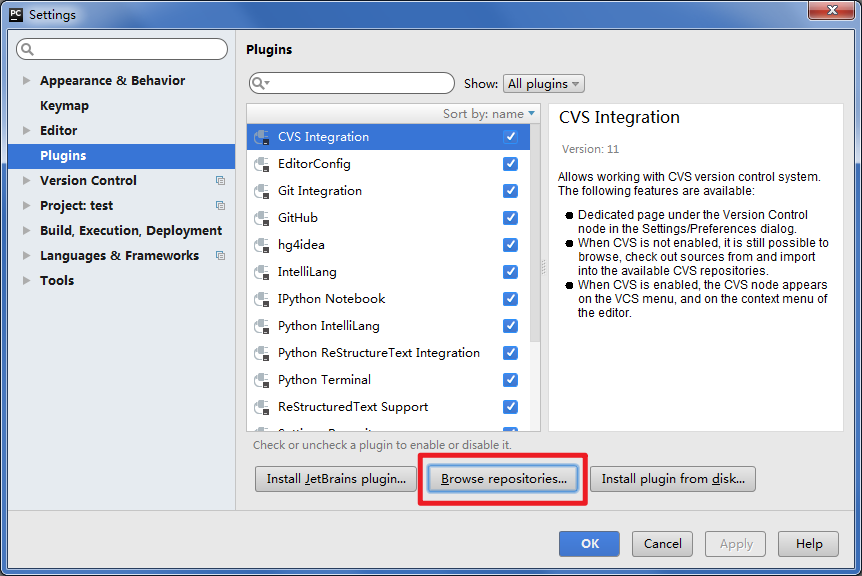Viewport: 862px width, 576px height.
Task: Disable the EditorConfig plugin checkbox
Action: [510, 164]
